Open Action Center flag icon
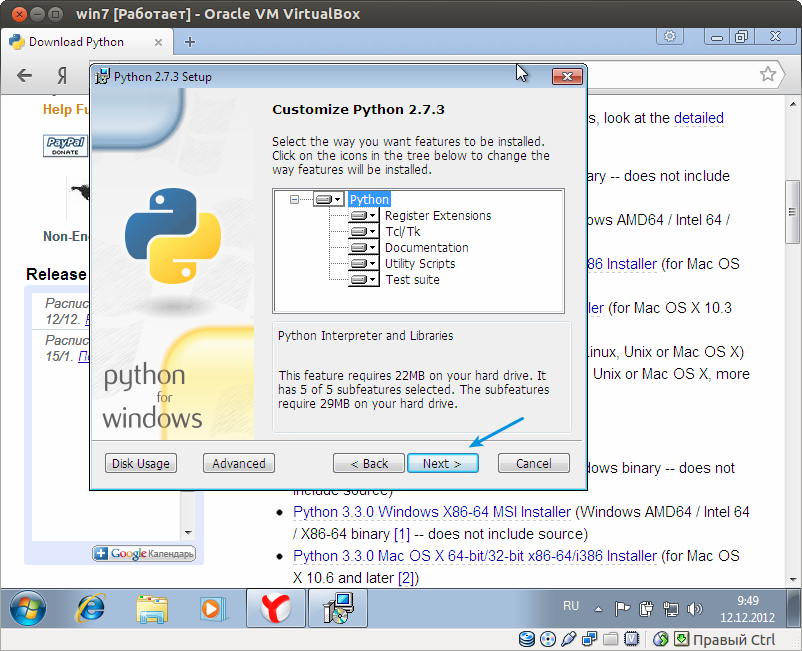The height and width of the screenshot is (651, 802). tap(622, 609)
